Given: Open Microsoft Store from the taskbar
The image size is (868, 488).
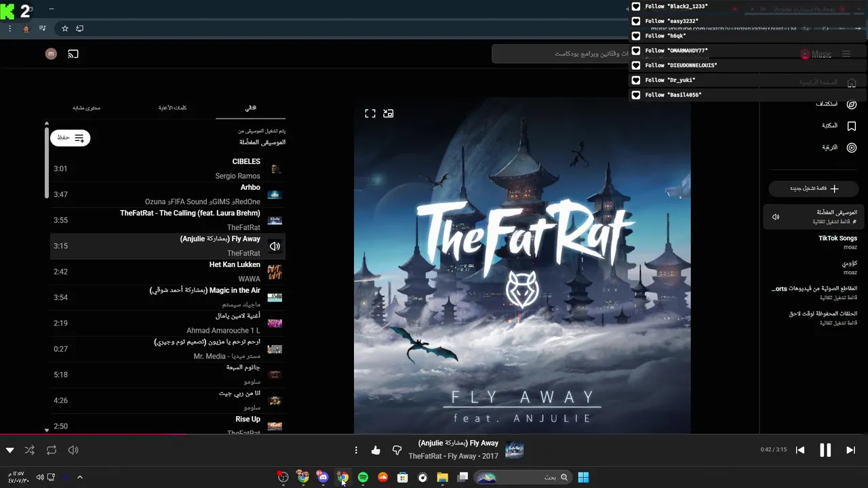Looking at the screenshot, I should 403,477.
